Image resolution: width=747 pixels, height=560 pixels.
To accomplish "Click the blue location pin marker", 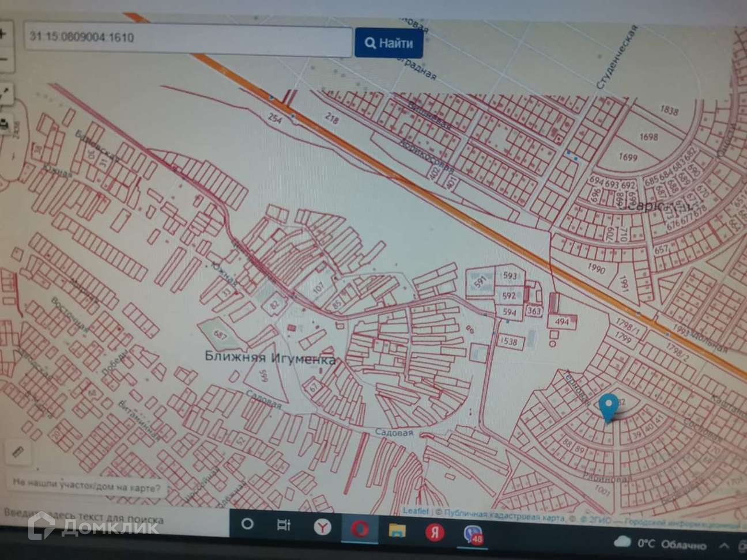I will click(x=609, y=408).
